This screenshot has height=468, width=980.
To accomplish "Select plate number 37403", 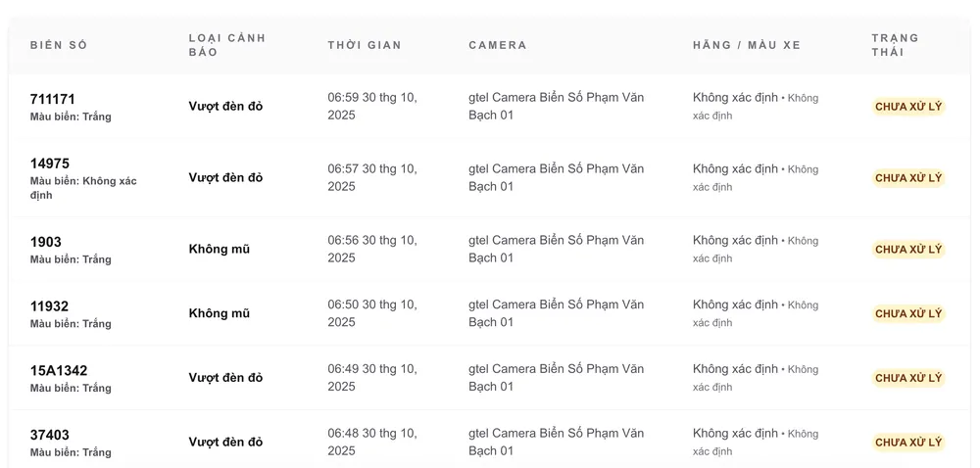I will (x=50, y=435).
